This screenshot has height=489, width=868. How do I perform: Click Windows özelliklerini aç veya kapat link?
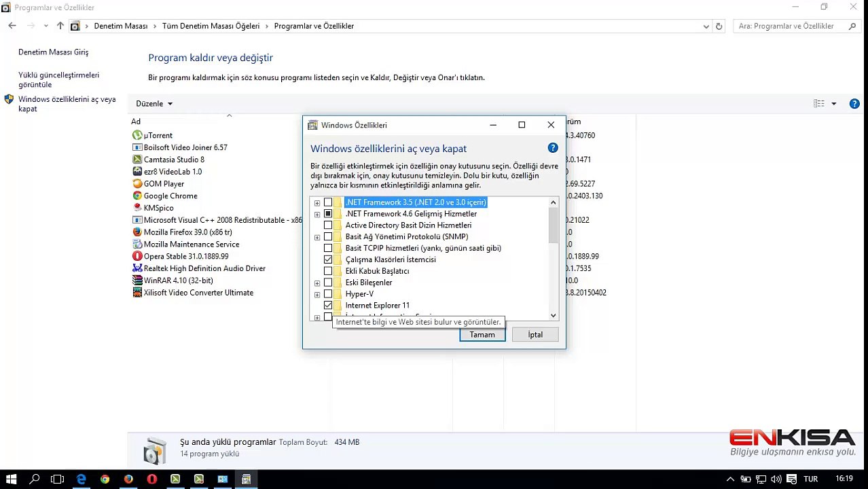[67, 104]
